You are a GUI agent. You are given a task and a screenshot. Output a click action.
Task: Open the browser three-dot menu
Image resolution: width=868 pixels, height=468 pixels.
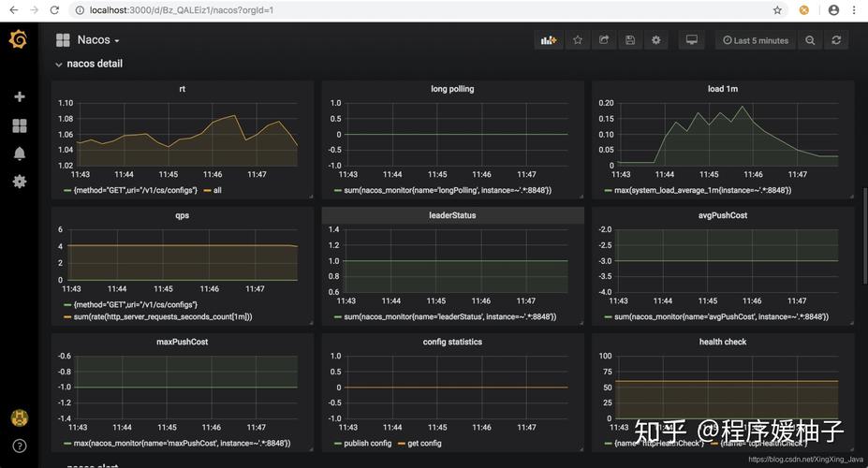[854, 10]
